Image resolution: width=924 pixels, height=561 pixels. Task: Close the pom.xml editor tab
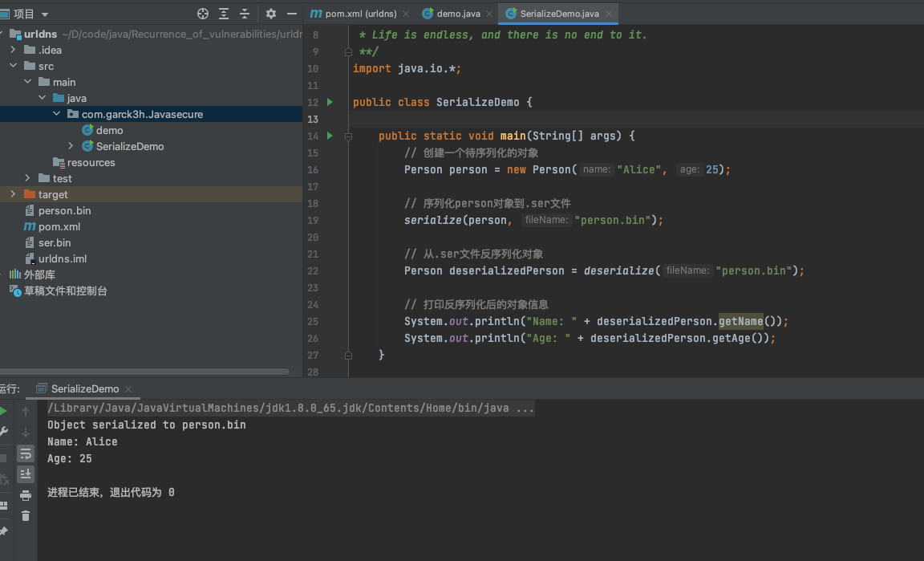(405, 14)
